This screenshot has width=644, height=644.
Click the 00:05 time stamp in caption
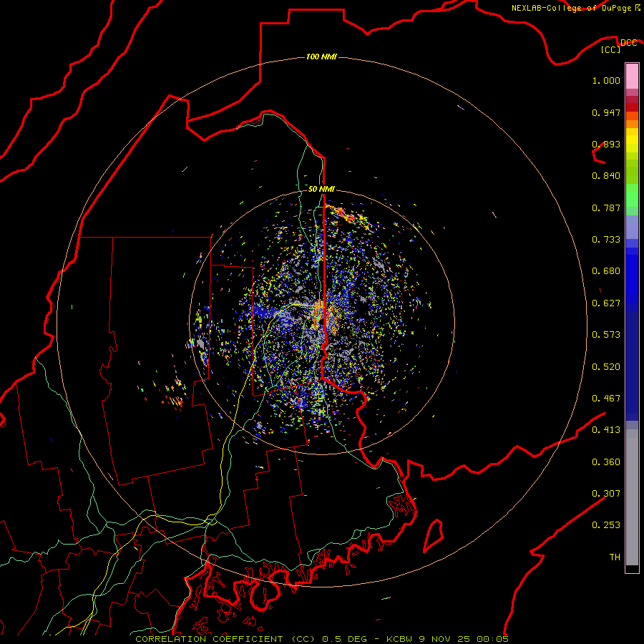492,639
